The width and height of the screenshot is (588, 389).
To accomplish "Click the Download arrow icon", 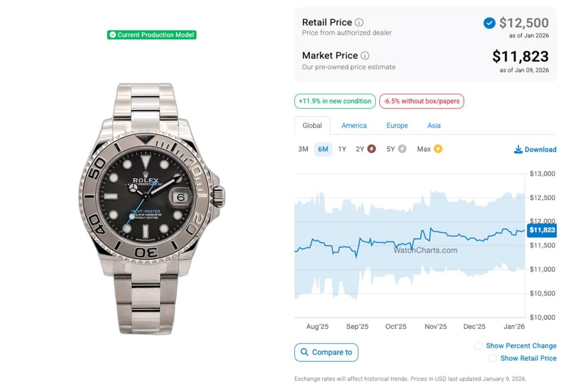I will [518, 149].
